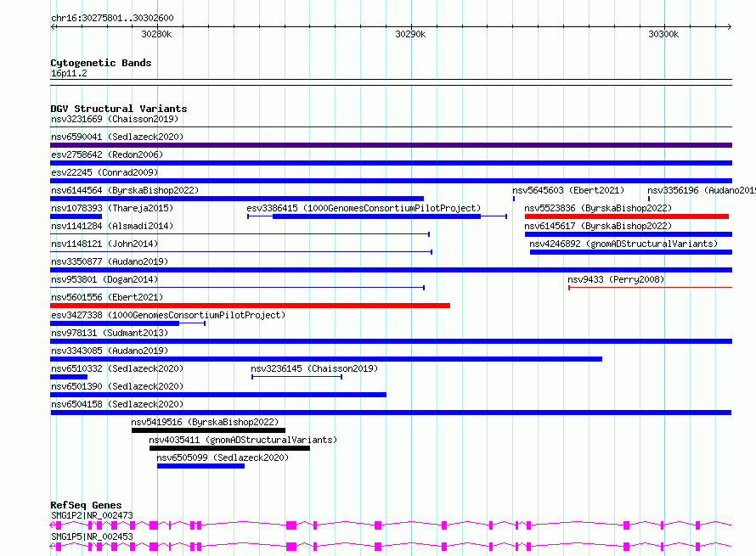
Task: Click the chr16:30275801..30302600 position label
Action: click(112, 18)
